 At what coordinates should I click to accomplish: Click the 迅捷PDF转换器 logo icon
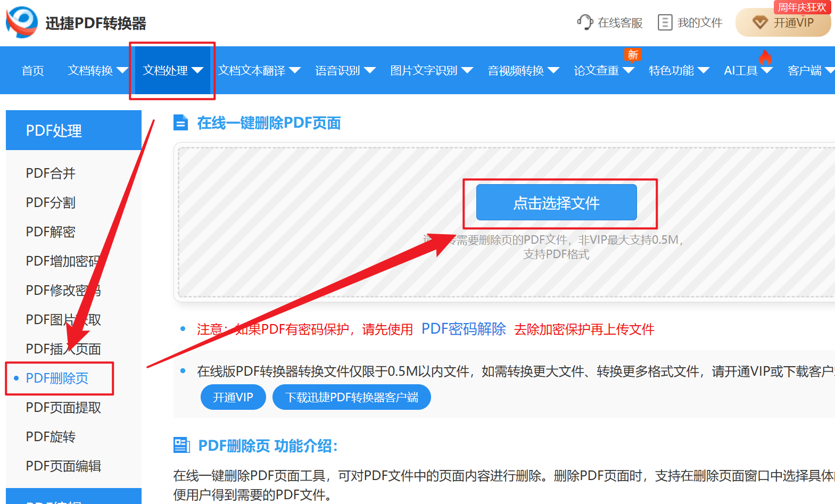tap(22, 22)
